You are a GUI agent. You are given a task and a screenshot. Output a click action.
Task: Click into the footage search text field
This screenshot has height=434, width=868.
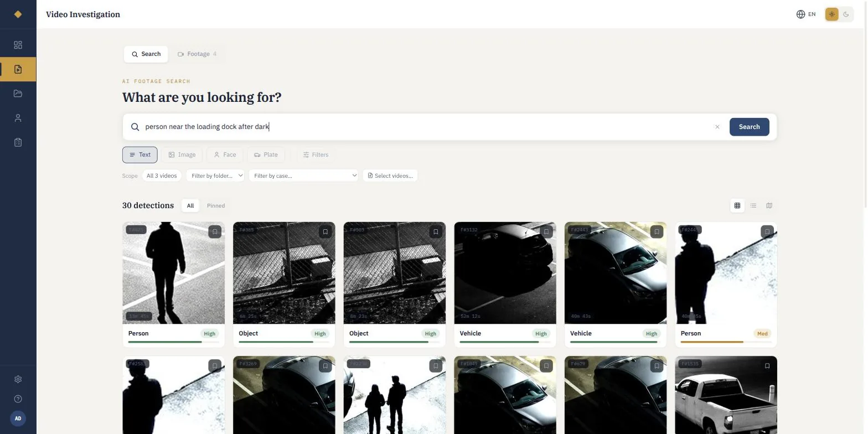click(426, 127)
